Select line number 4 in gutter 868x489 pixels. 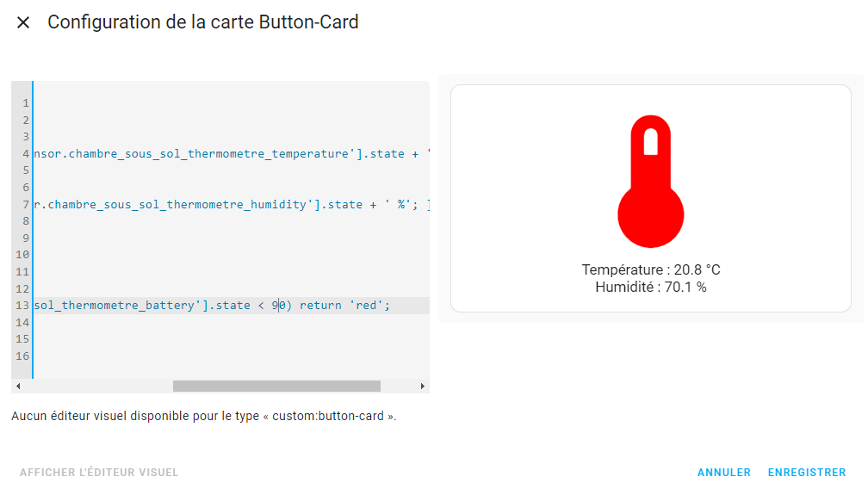tap(26, 154)
